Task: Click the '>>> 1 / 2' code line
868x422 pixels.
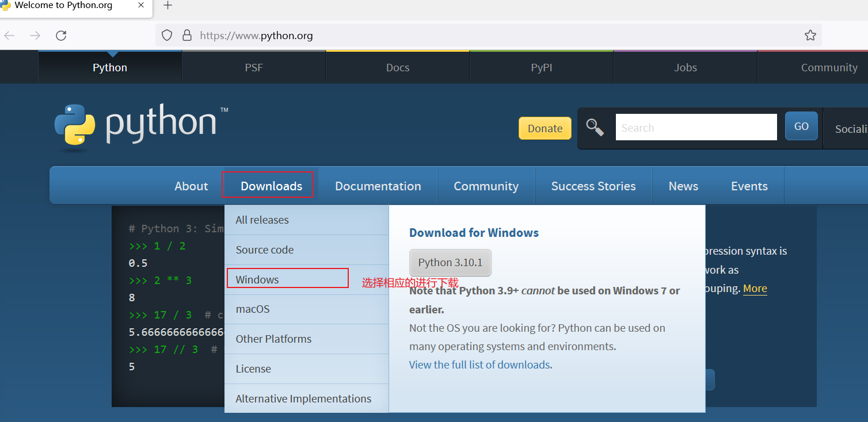Action: 157,245
